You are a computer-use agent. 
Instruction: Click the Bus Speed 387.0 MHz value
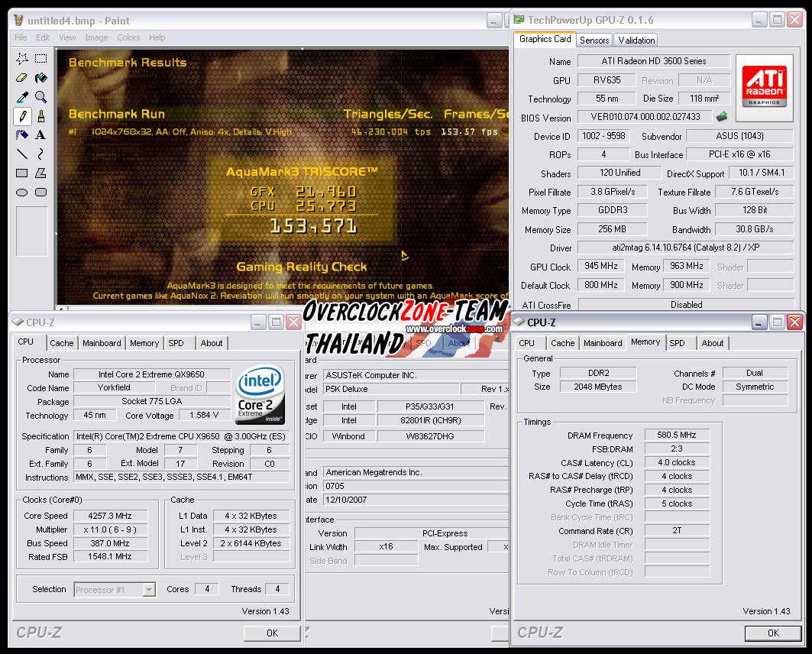[x=110, y=543]
